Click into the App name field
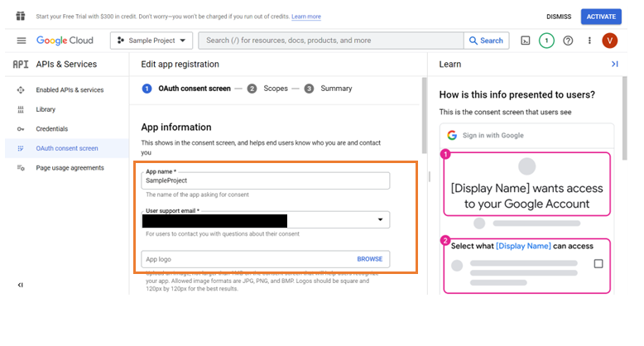This screenshot has width=644, height=346. point(266,180)
